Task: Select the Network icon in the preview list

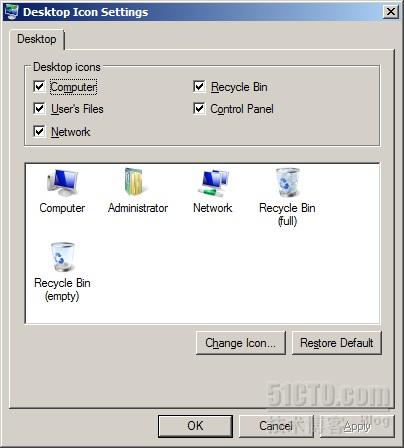Action: click(213, 191)
